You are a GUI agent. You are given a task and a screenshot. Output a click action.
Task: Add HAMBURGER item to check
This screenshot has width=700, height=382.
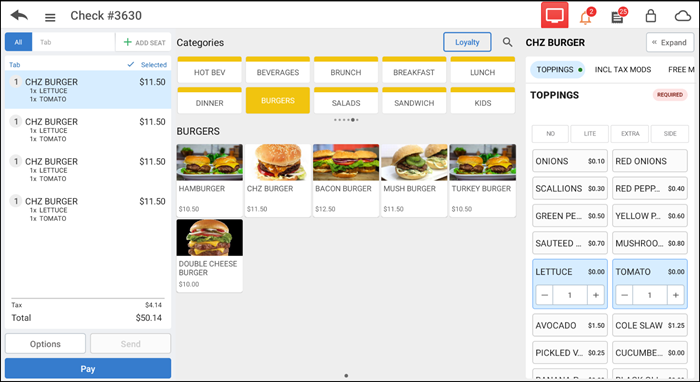209,180
